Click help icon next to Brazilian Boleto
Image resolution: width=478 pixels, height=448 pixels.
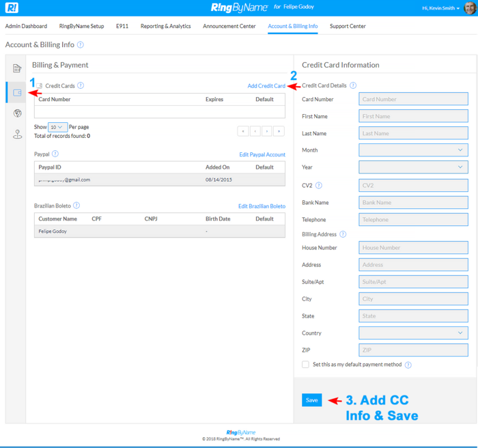point(76,206)
